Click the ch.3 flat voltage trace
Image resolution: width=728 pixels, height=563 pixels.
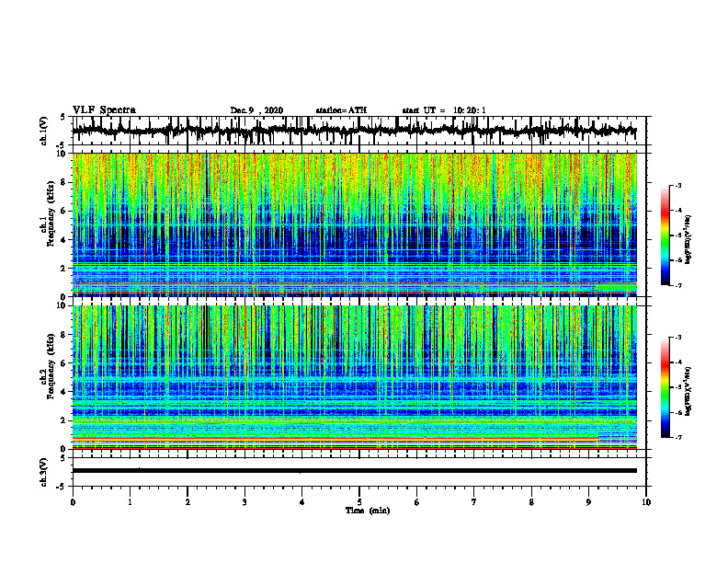click(x=355, y=471)
